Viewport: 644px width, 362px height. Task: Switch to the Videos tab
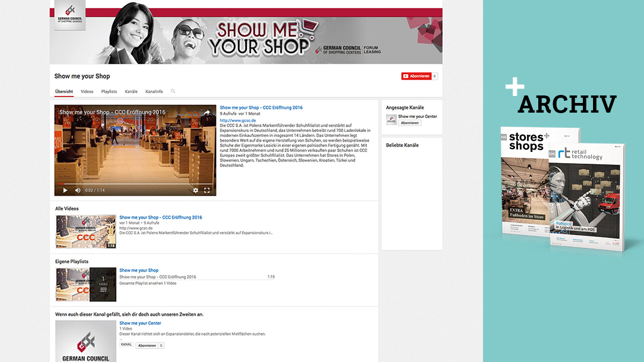(x=87, y=91)
